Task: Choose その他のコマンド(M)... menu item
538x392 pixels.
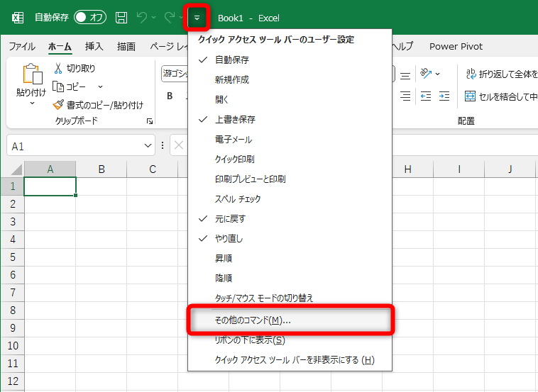Action: [x=290, y=320]
